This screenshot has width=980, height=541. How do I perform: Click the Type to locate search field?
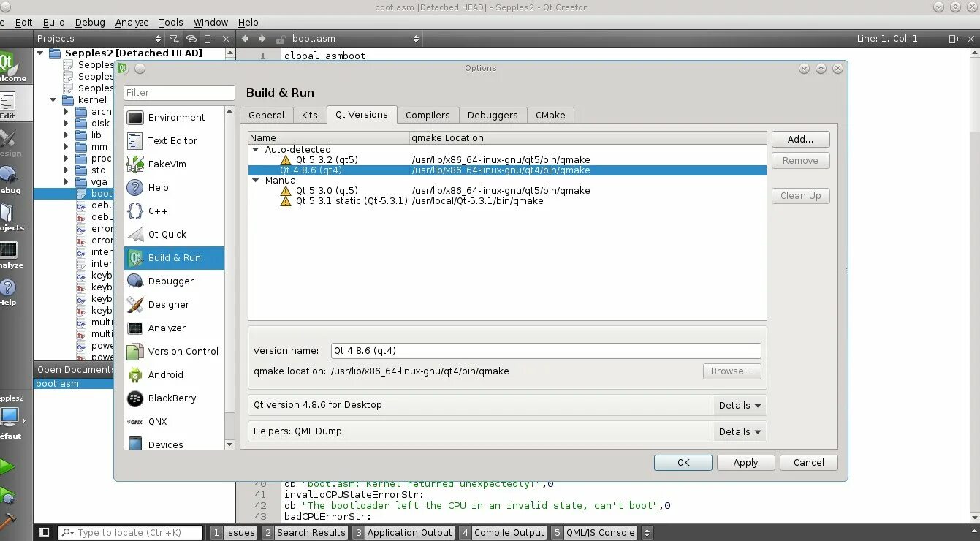[130, 532]
